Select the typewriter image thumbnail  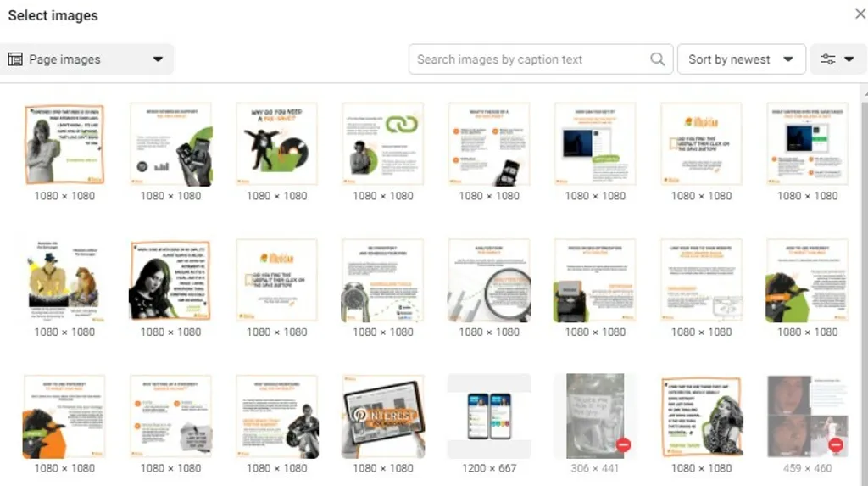(595, 280)
